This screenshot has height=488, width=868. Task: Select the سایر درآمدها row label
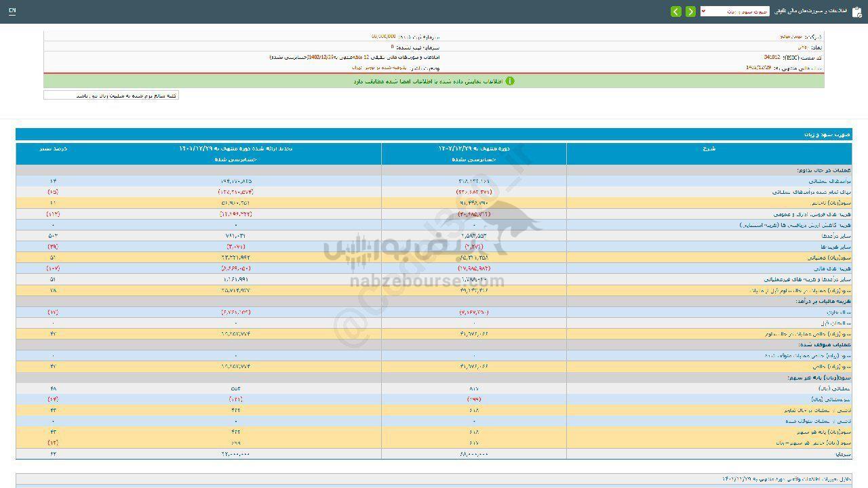point(835,236)
